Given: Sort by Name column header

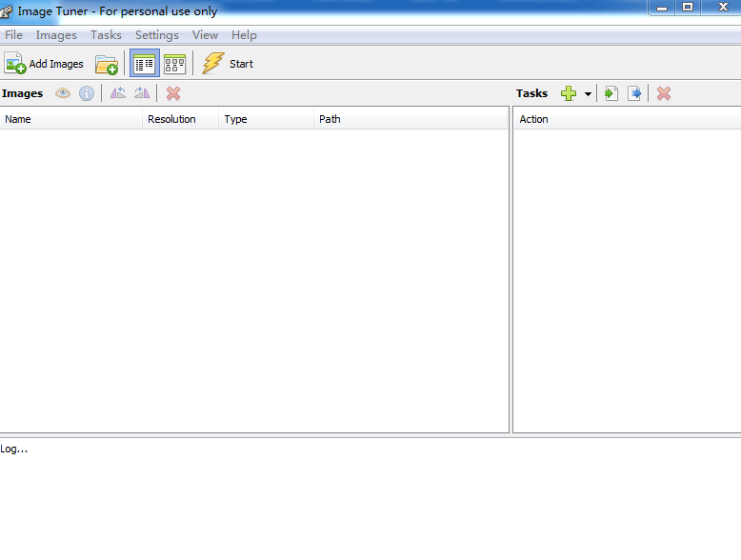Looking at the screenshot, I should pyautogui.click(x=70, y=119).
